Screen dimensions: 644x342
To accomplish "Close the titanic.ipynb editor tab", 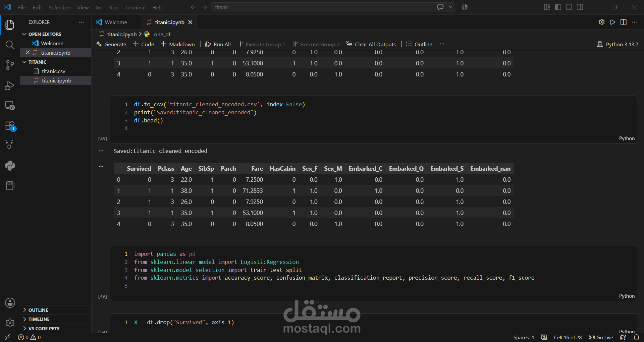I will click(x=190, y=22).
